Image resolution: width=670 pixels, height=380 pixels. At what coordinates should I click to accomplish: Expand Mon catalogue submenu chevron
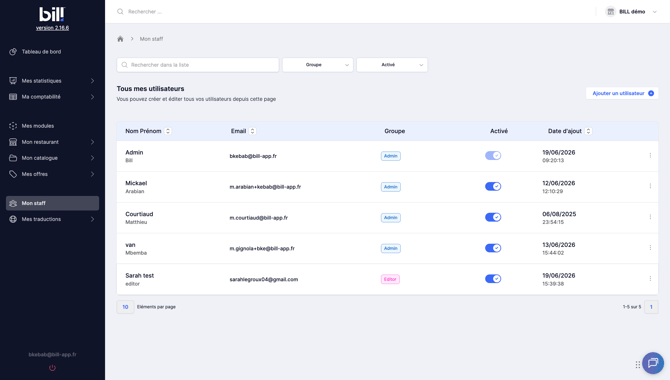pos(92,158)
